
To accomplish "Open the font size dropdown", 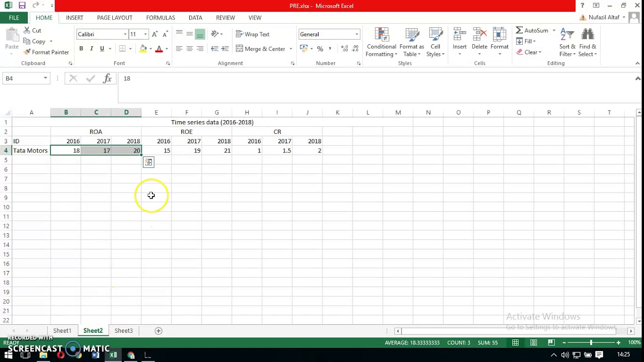I will pos(145,34).
